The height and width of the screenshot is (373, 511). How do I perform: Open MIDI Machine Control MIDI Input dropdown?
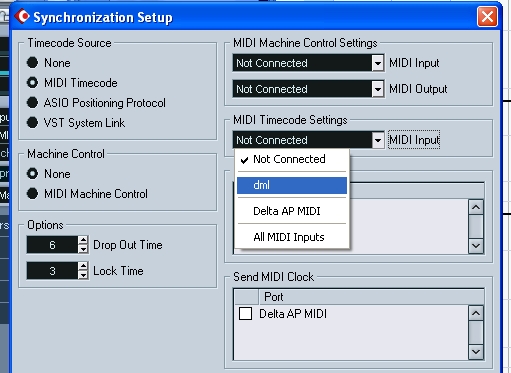pos(378,63)
